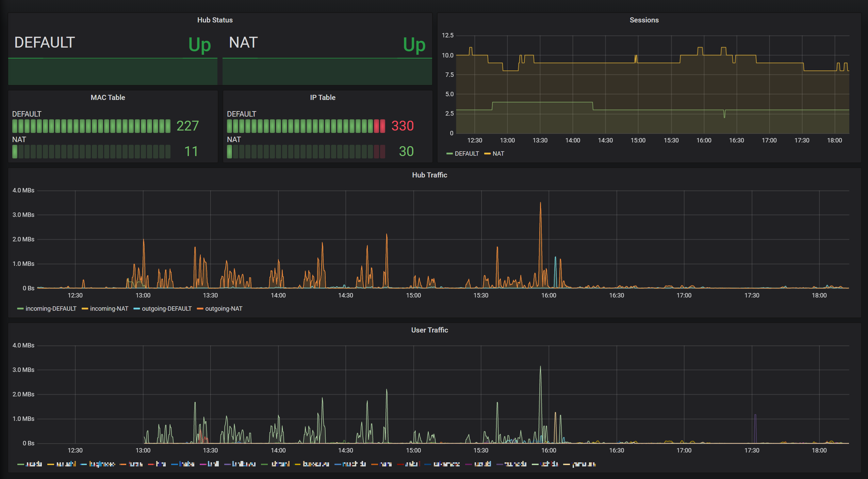Click the green DEFAULT color swatch in Sessions legend
Viewport: 868px width, 479px height.
point(449,154)
